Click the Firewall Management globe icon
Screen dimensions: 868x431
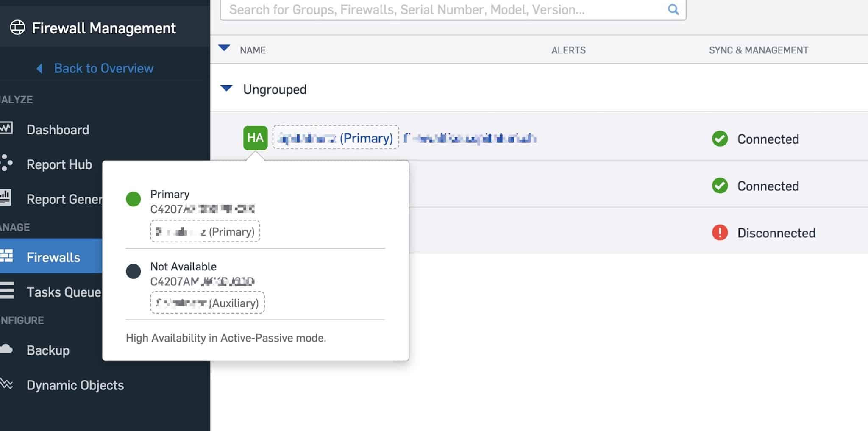pyautogui.click(x=17, y=28)
